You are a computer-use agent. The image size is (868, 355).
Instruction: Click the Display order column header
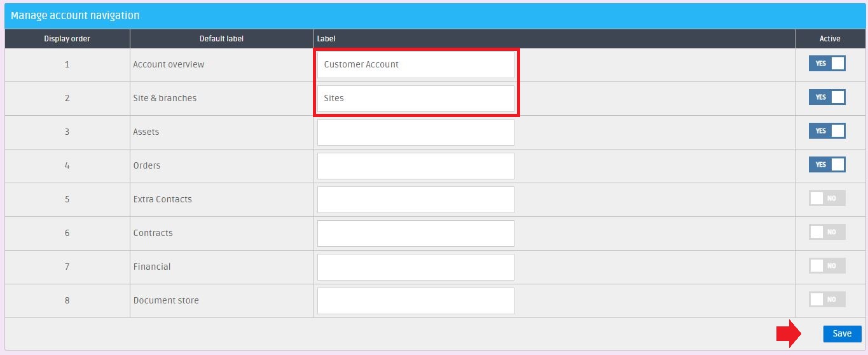pos(67,39)
